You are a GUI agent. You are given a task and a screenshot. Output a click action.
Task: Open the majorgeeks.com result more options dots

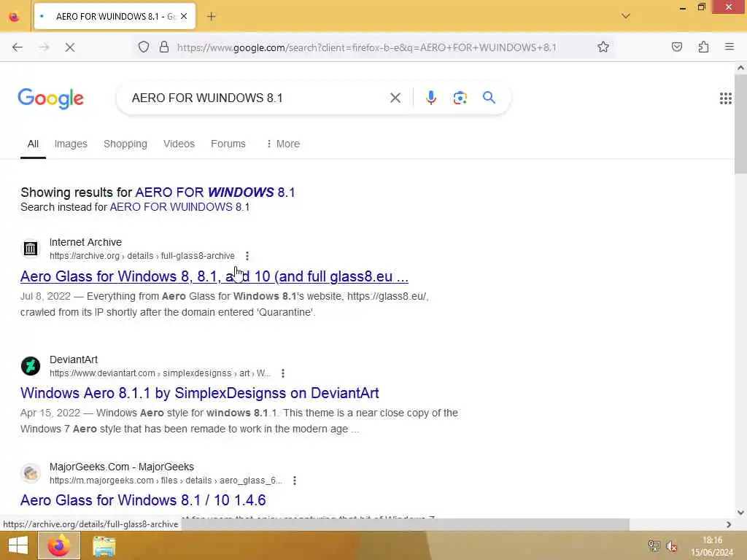coord(295,481)
